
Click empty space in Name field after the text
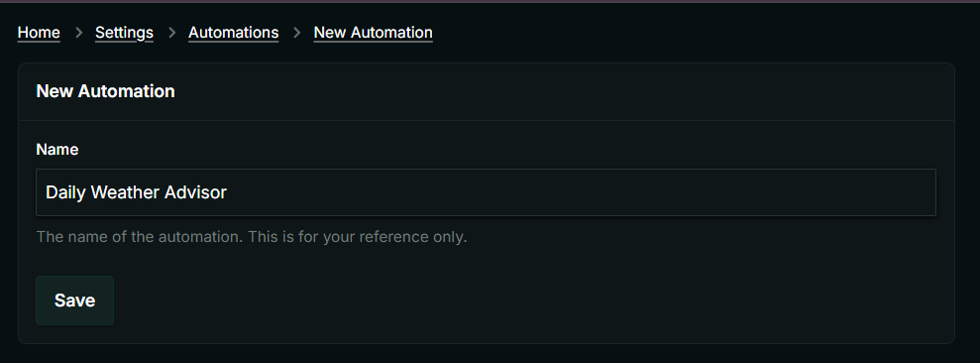coord(582,192)
